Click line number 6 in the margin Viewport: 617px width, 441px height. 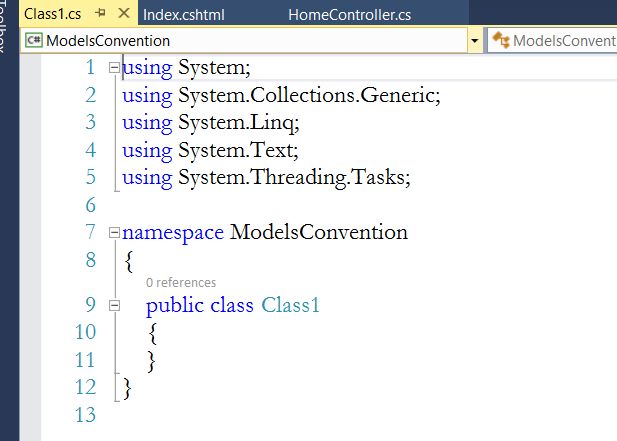pos(91,205)
